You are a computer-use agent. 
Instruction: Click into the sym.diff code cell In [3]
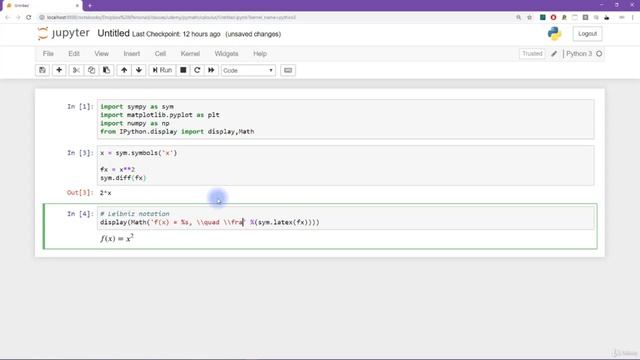346,165
